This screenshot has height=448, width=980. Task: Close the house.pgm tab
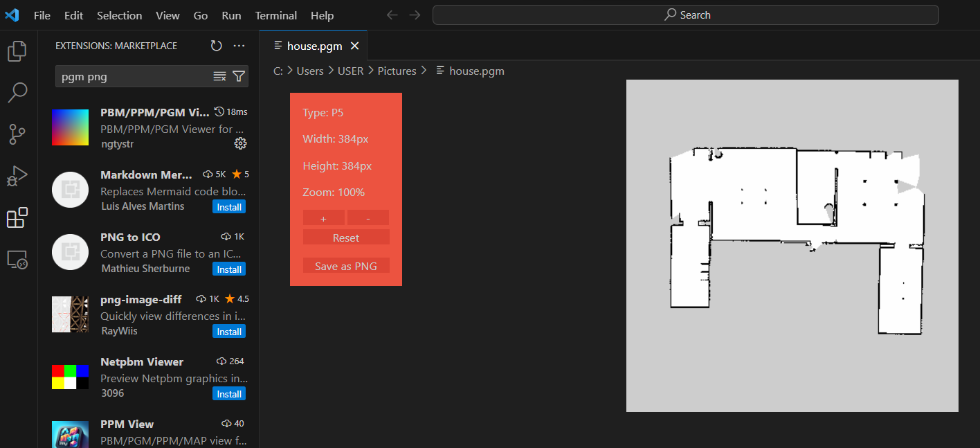[x=354, y=46]
